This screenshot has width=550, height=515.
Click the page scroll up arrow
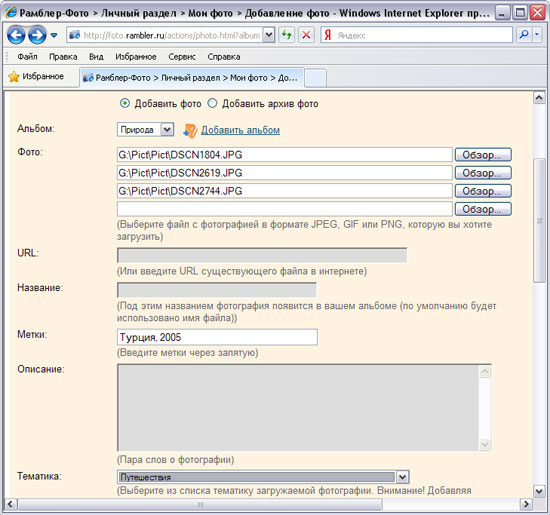coord(539,98)
